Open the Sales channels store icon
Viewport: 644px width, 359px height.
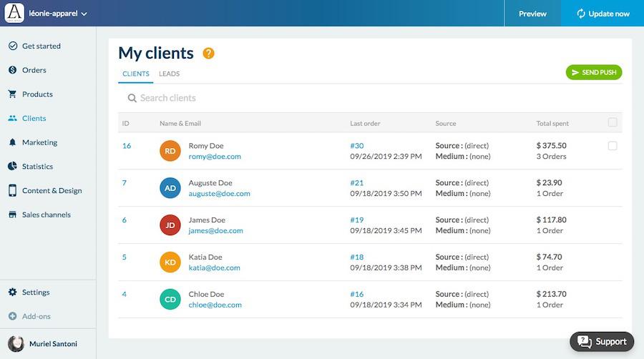[12, 215]
